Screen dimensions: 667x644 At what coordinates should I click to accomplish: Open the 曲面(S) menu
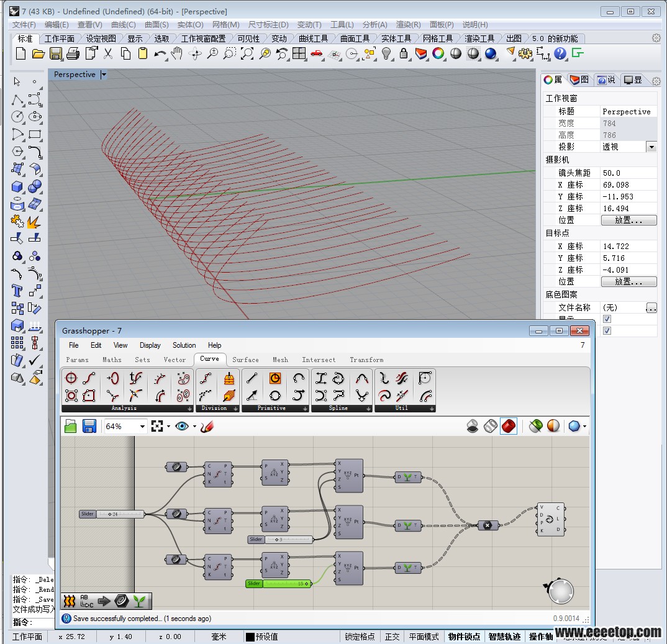156,25
